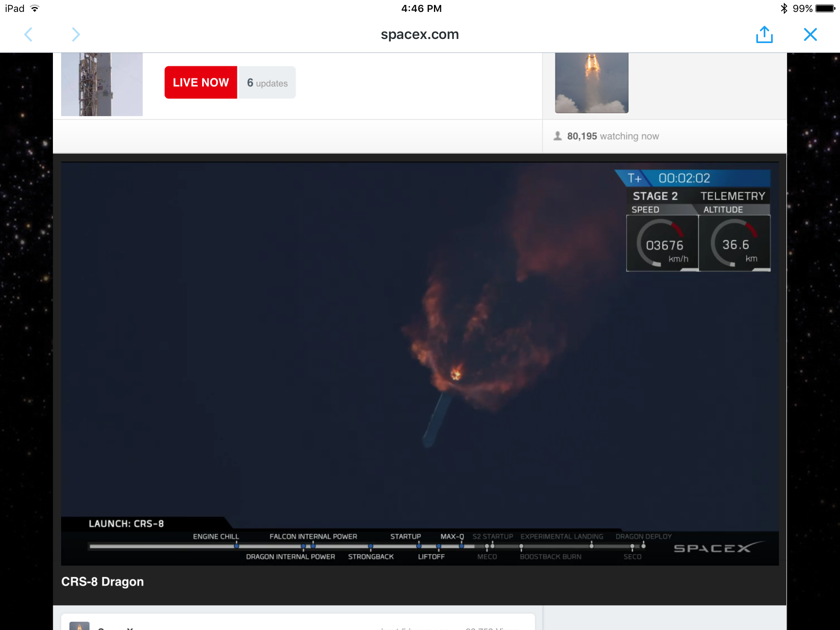840x630 pixels.
Task: Go back using the browser back arrow
Action: (x=28, y=34)
